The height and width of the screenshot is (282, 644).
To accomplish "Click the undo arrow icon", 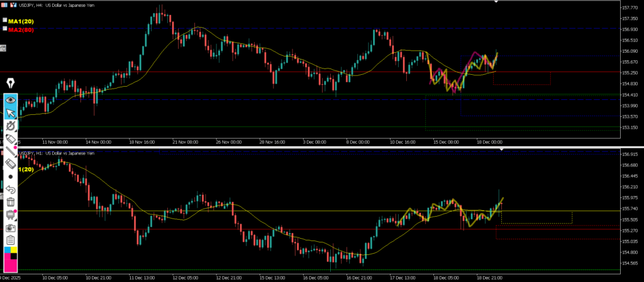I will pyautogui.click(x=11, y=189).
